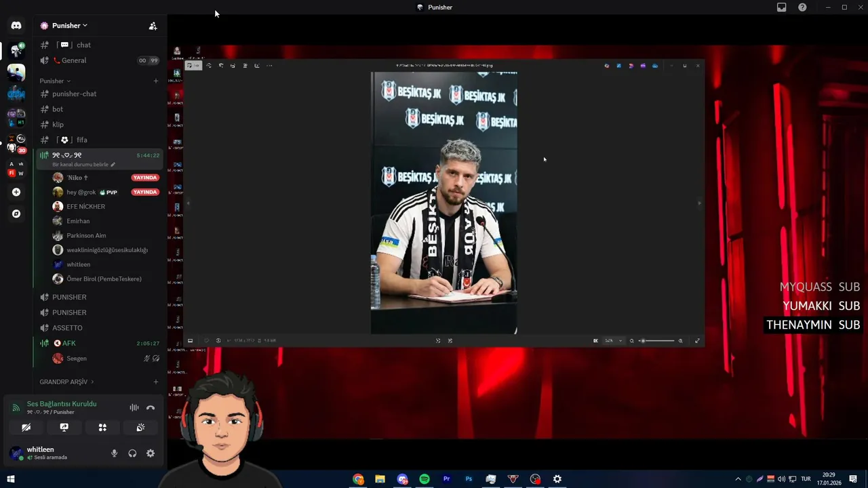Select server with red 30 badge

(x=16, y=144)
